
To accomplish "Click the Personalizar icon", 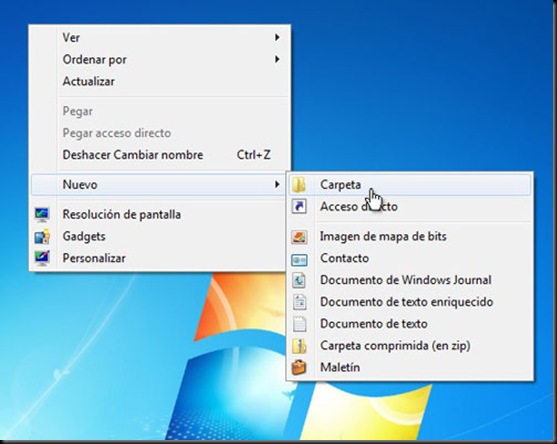I will pos(42,258).
